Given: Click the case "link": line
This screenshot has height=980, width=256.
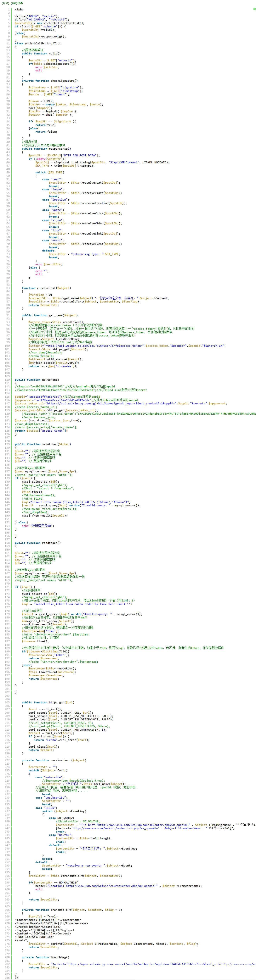Looking at the screenshot, I should pyautogui.click(x=52, y=230).
